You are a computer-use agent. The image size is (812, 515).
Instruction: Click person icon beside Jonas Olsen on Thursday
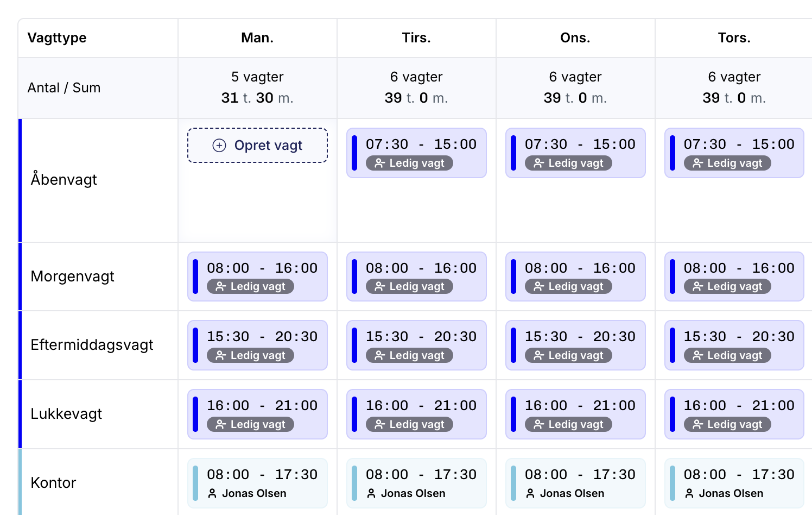coord(689,493)
